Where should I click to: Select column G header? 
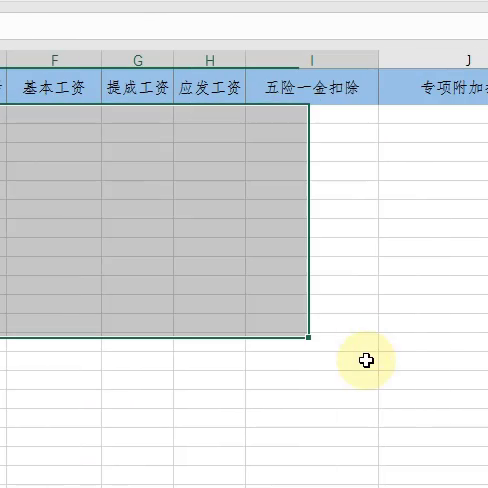tap(138, 60)
